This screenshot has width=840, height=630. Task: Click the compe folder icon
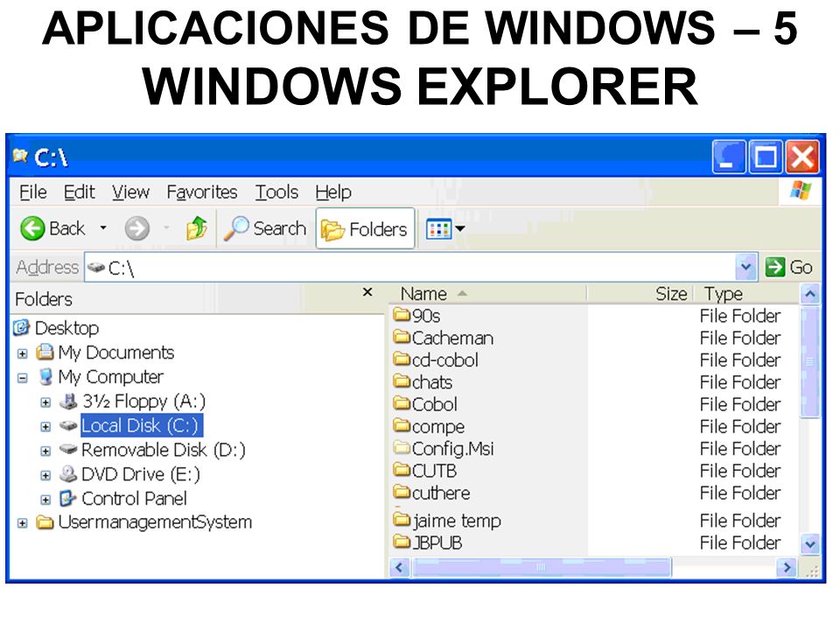[402, 425]
